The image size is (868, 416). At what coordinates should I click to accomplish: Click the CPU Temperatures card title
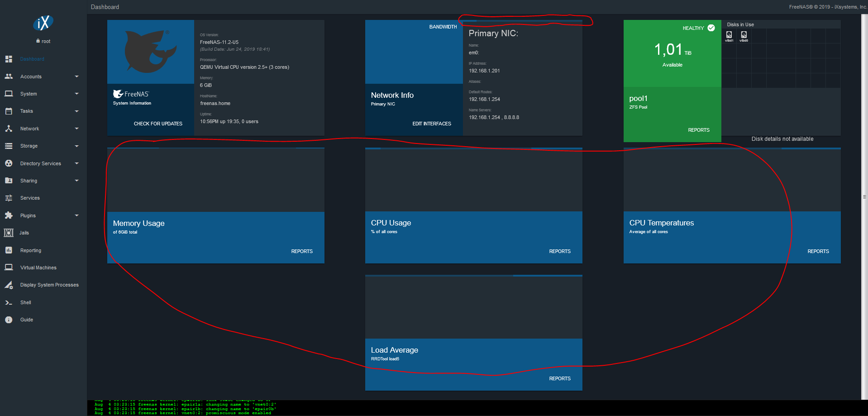[x=662, y=223]
